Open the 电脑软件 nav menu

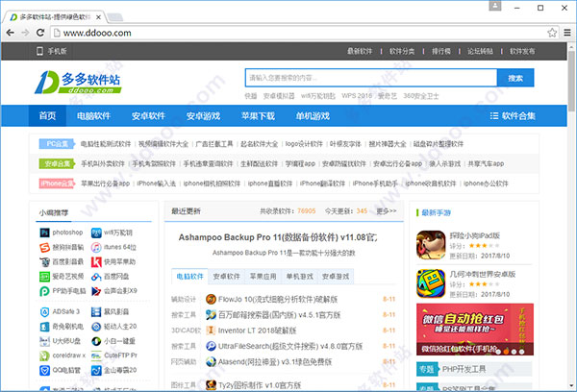(x=94, y=116)
